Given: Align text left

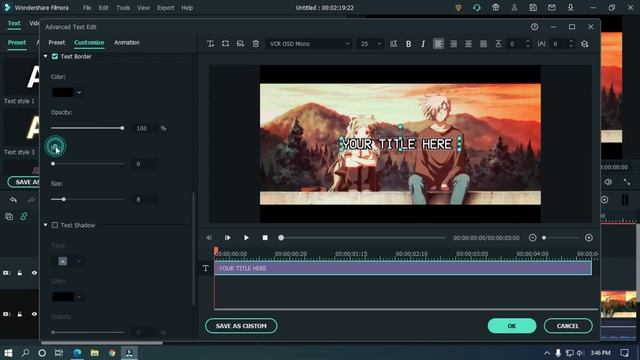Looking at the screenshot, I should click(x=438, y=44).
